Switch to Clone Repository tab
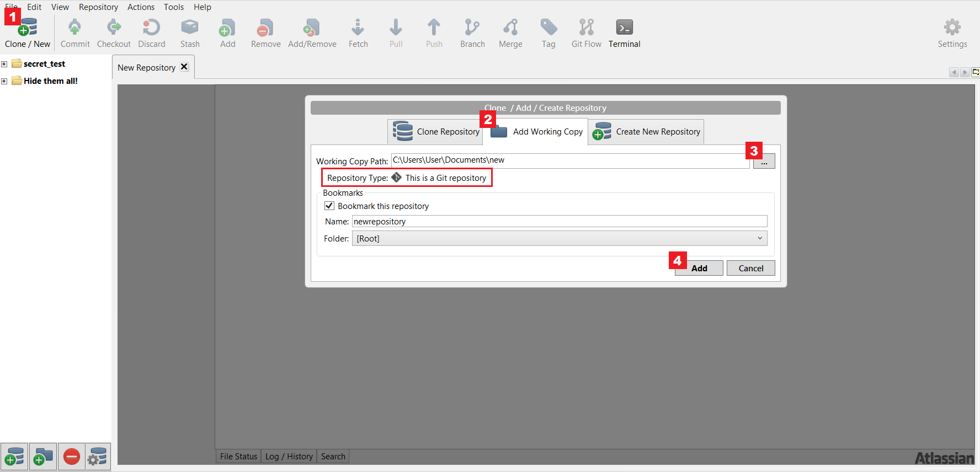 coord(435,132)
